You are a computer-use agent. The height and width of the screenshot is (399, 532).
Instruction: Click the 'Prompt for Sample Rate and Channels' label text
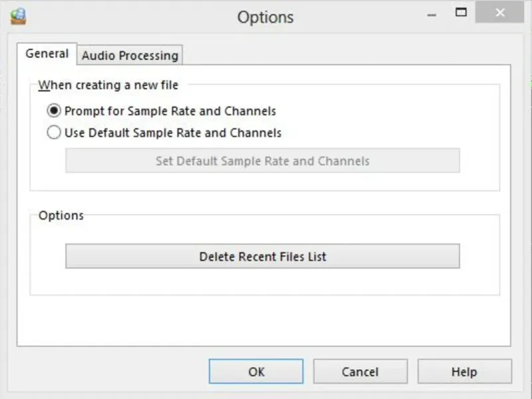(x=170, y=111)
